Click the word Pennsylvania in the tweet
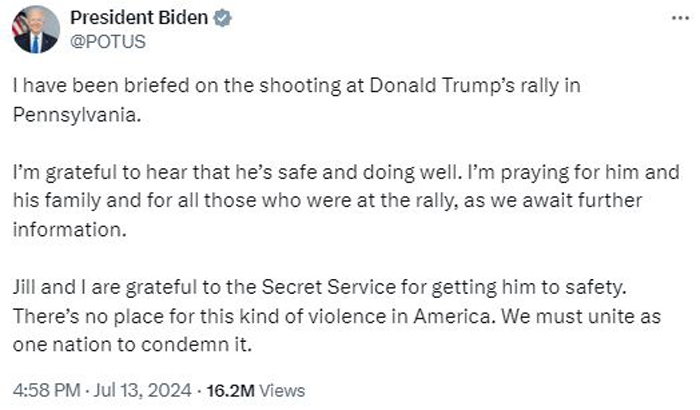Screen dimensions: 700x410 click(77, 115)
